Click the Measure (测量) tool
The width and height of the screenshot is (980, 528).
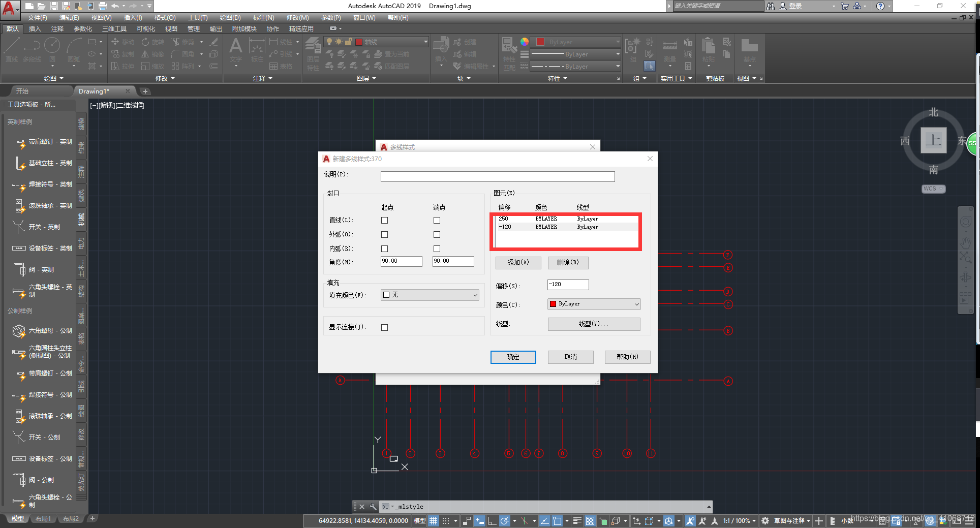coord(670,50)
